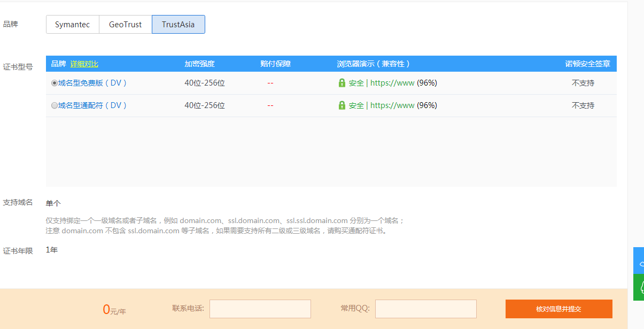Click the 赔付保障 column header
The image size is (644, 329).
[276, 64]
